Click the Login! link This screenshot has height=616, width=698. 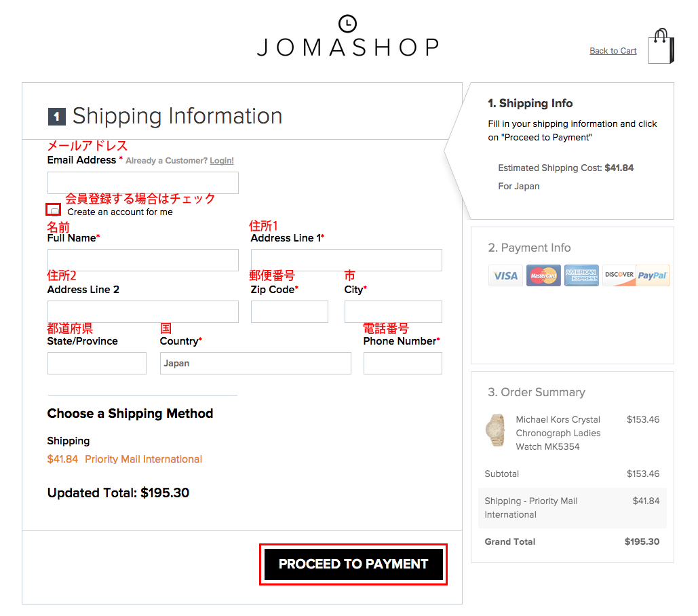pos(222,161)
